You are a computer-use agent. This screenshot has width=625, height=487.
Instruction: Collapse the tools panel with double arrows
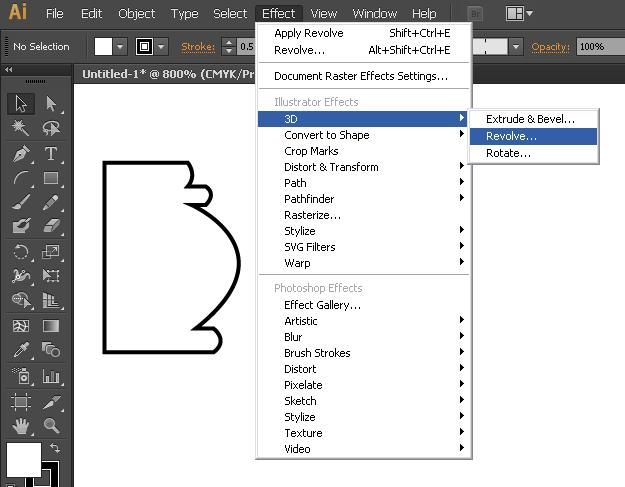tap(9, 69)
